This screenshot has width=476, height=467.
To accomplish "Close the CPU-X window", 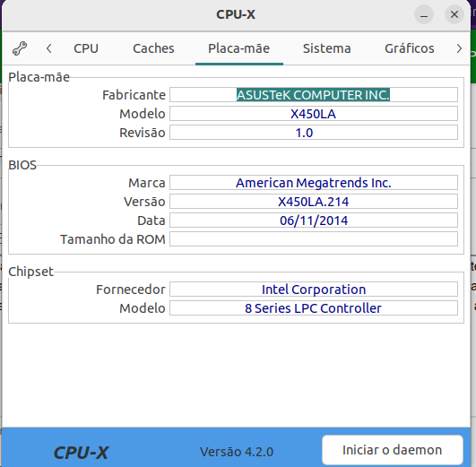I will (454, 14).
